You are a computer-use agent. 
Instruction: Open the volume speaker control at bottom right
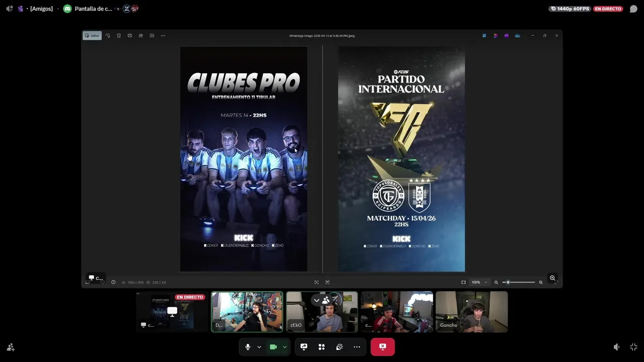[617, 347]
